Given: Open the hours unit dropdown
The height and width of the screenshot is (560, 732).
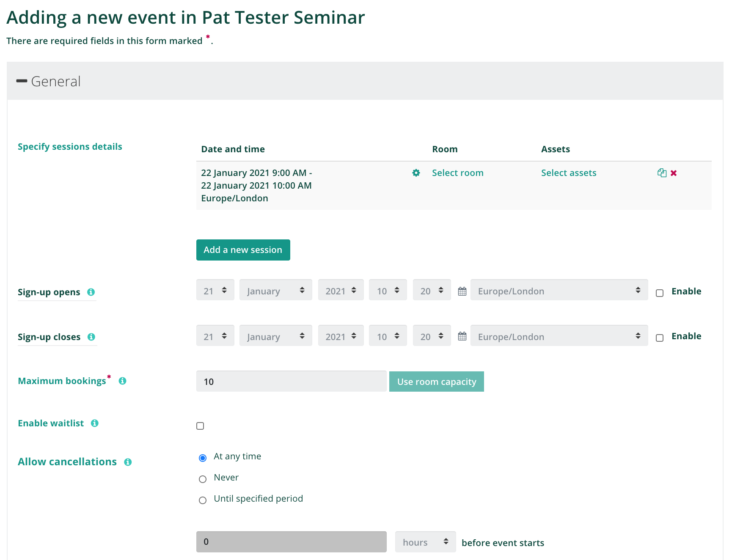Looking at the screenshot, I should coord(425,542).
